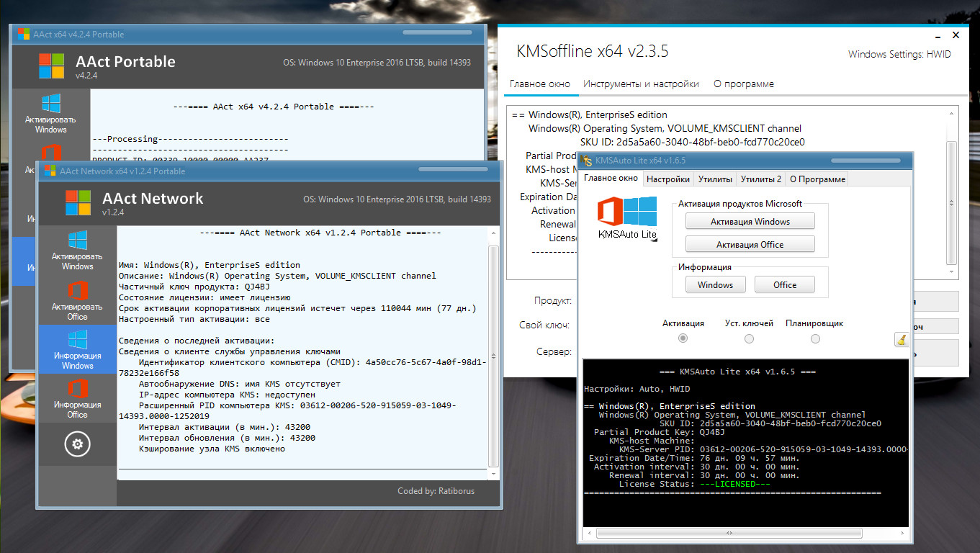Select the Планировщик radio button

point(814,338)
